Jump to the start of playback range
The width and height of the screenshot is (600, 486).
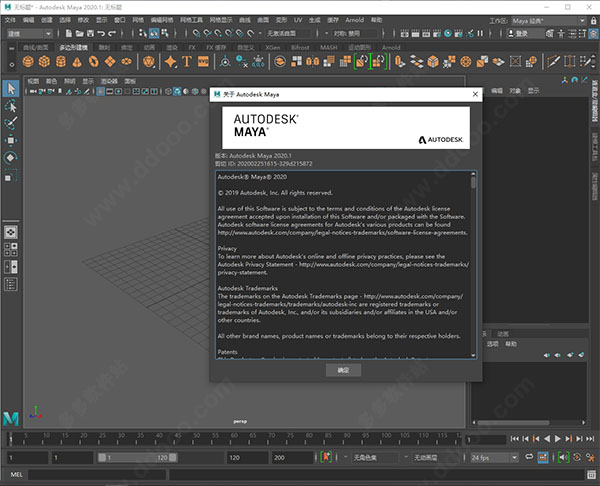515,439
